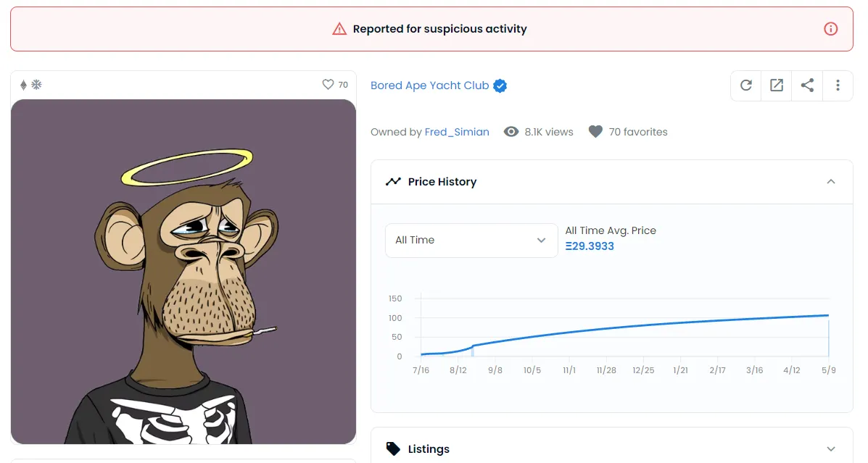Open the external link icon
The image size is (868, 463).
[x=777, y=85]
